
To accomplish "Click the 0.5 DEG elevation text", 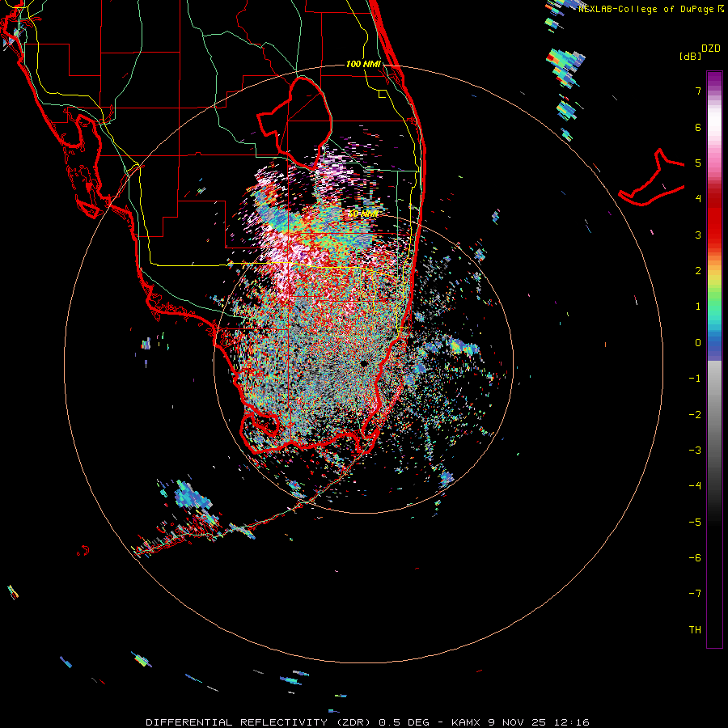I will click(404, 722).
